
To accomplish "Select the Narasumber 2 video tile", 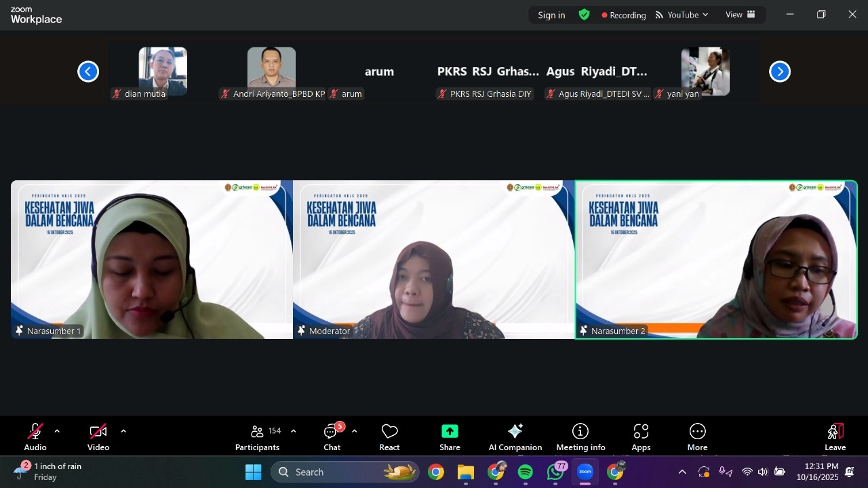I will [716, 260].
